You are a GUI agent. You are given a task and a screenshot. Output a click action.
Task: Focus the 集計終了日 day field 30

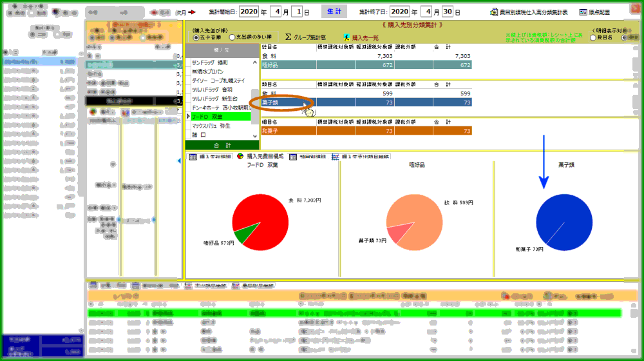point(448,12)
